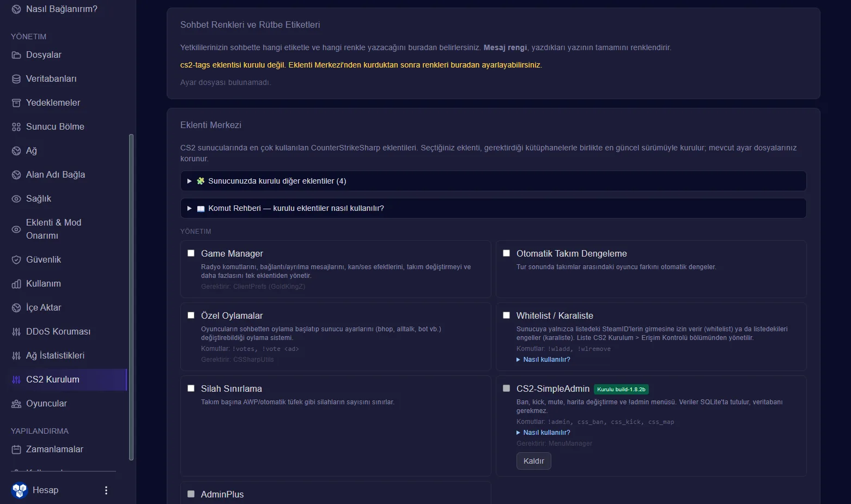Click the Veritabanları database icon
Viewport: 851px width, 504px height.
[16, 79]
